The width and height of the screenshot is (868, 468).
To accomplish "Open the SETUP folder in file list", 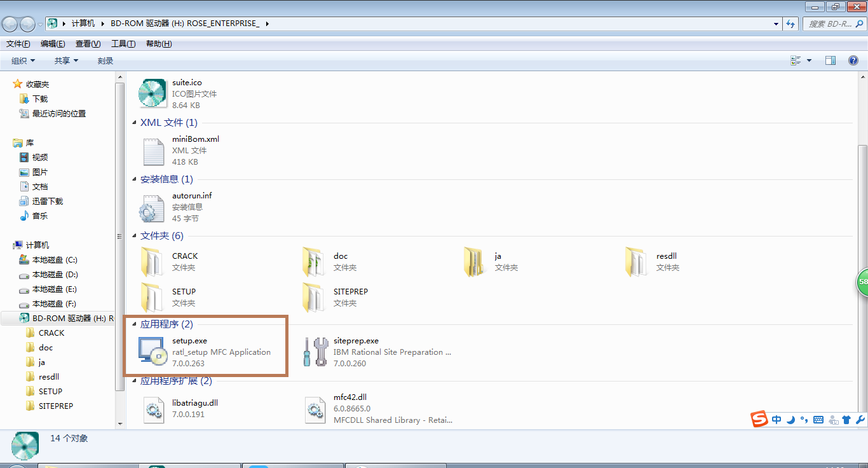I will 153,298.
